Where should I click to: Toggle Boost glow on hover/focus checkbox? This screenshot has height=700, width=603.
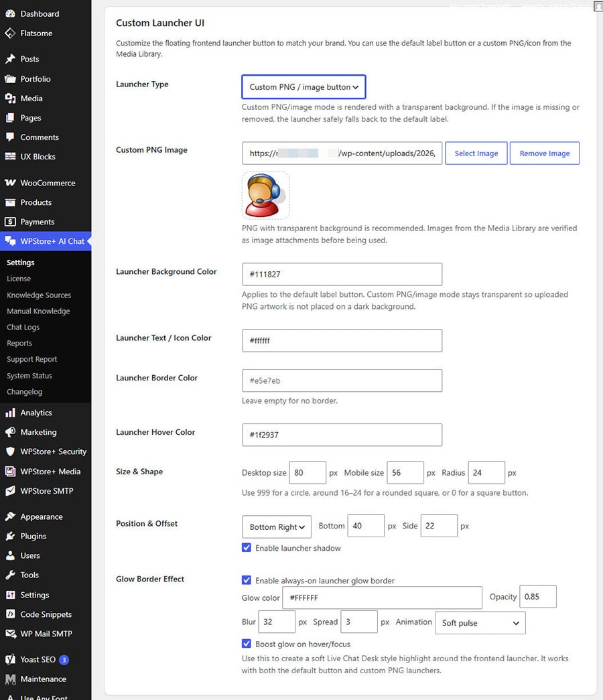(246, 644)
